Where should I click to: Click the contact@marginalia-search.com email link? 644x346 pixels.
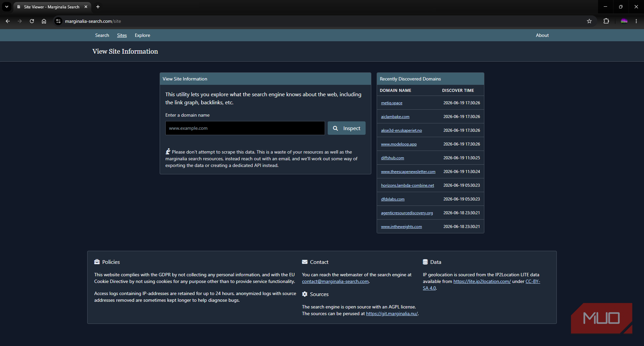(335, 281)
